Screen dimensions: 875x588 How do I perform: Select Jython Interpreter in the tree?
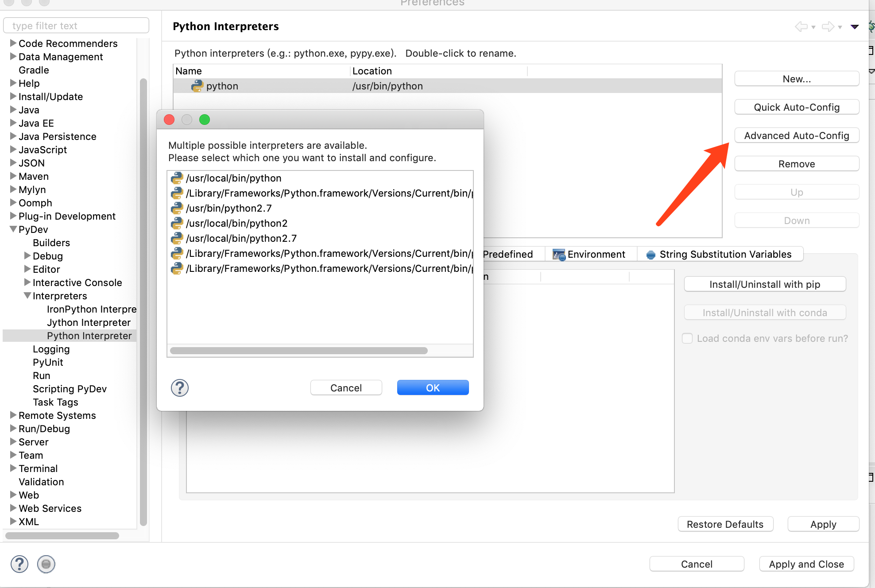(x=89, y=322)
